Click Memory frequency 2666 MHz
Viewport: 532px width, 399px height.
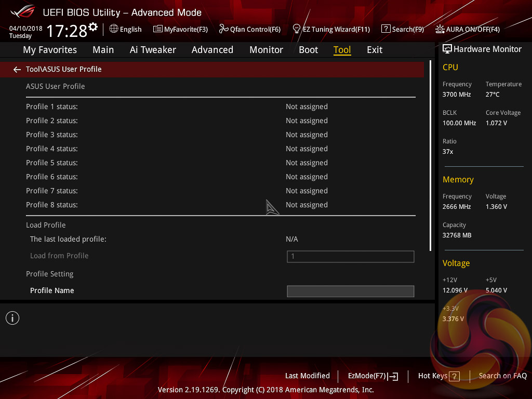[457, 207]
